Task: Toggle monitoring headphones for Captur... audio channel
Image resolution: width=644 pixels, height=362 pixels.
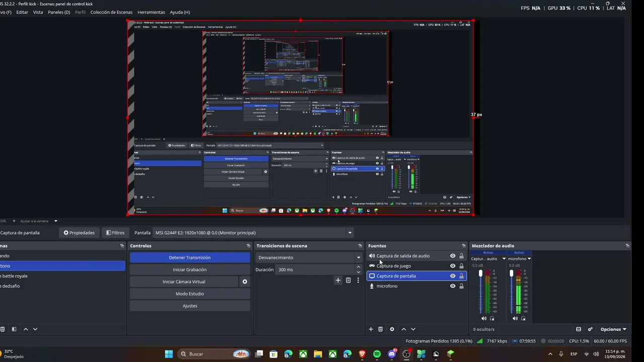Action: coord(492,318)
